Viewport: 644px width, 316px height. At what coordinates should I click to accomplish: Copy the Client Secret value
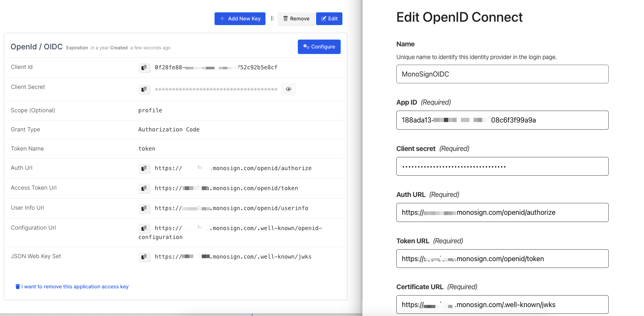(144, 89)
